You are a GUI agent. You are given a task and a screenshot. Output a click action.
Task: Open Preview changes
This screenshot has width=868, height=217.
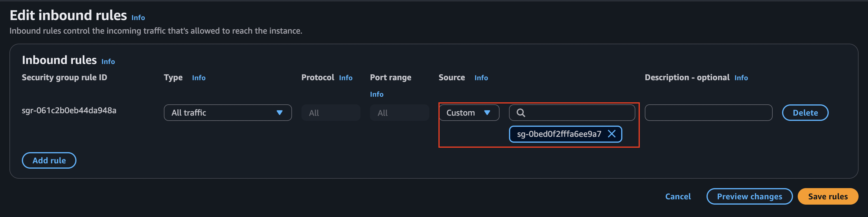point(749,196)
